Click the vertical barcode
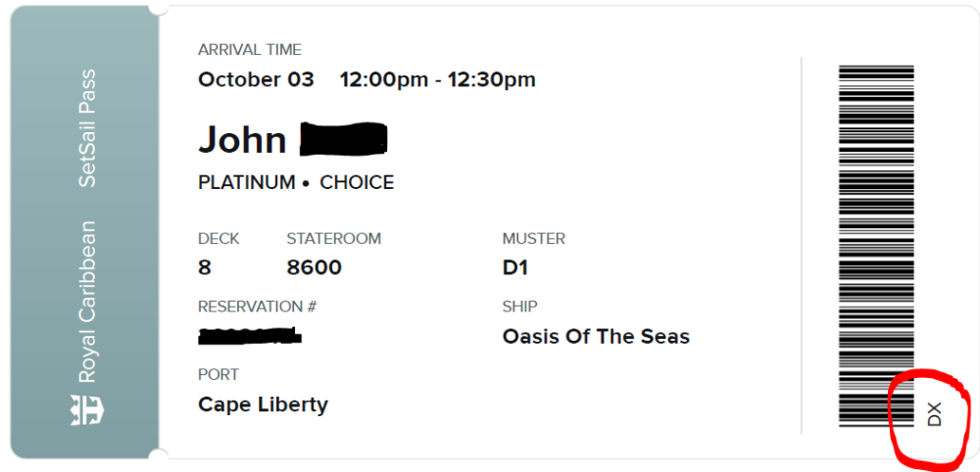 pos(876,245)
